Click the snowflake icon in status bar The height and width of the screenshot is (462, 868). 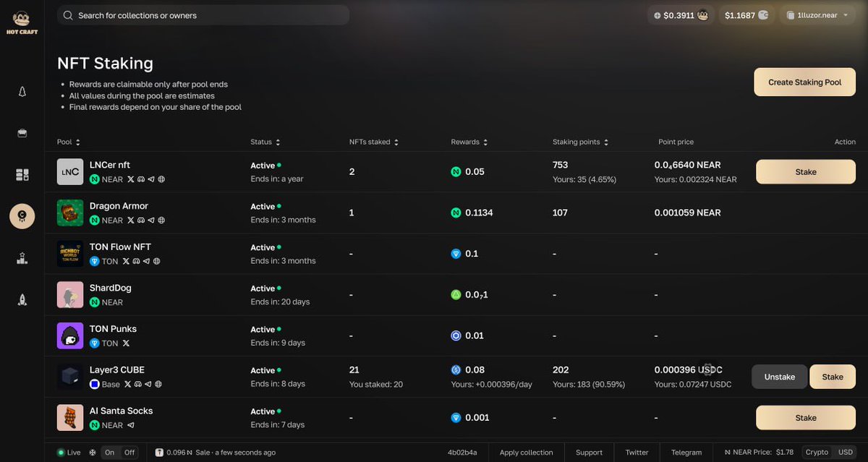click(x=92, y=453)
